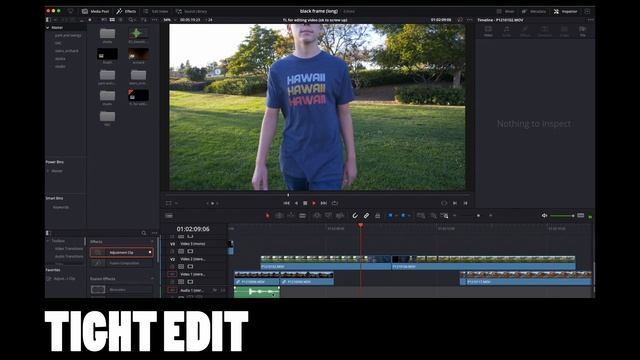Toggle timeline Snapping magnet
640x360 pixels.
(355, 216)
